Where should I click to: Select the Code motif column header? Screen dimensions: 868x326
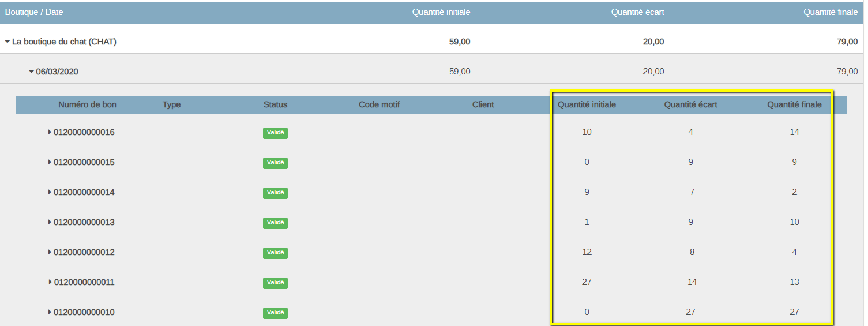(379, 105)
